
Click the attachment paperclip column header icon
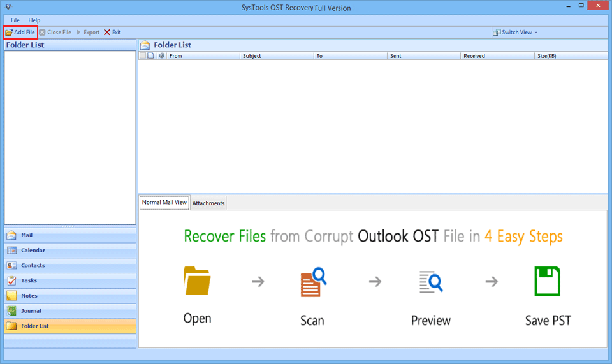pos(161,56)
